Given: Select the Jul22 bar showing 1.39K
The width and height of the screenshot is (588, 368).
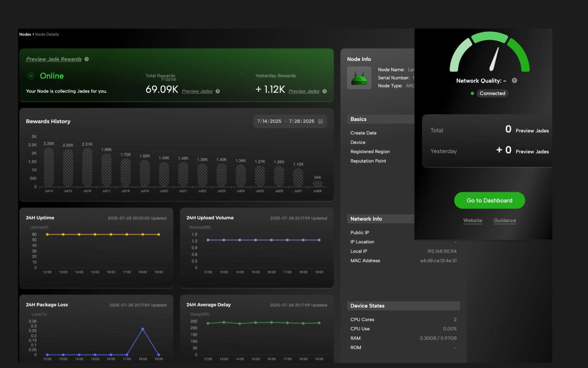Looking at the screenshot, I should 203,175.
